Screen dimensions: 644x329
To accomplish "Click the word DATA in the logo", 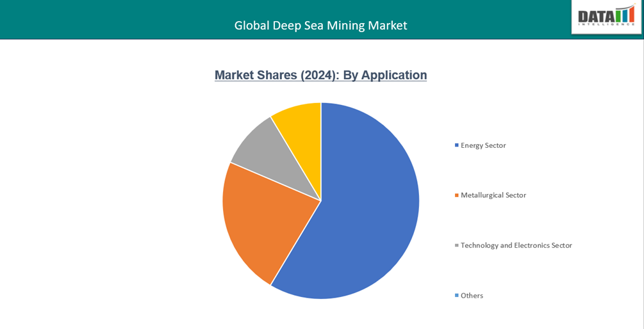I will tap(596, 16).
